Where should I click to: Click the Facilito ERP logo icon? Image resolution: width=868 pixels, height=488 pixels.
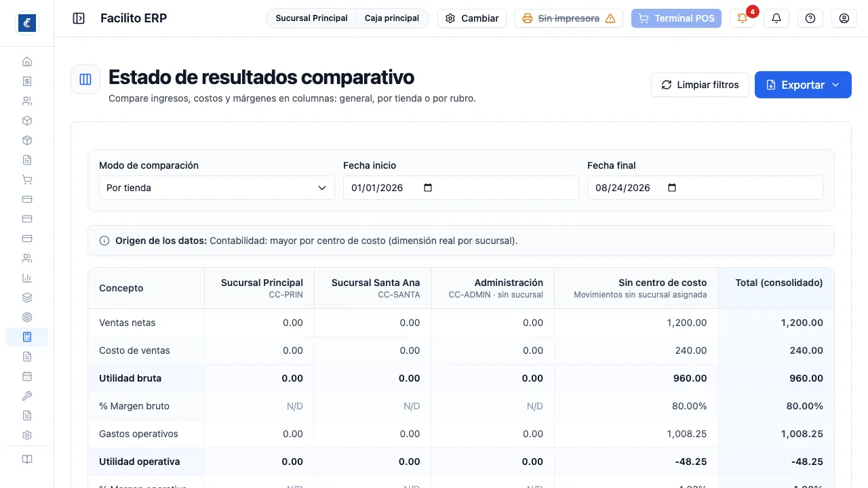point(27,23)
